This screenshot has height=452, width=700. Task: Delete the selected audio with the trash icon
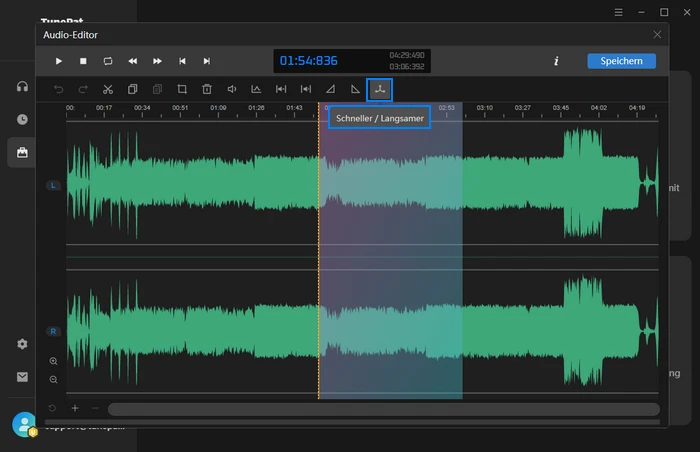(x=207, y=89)
